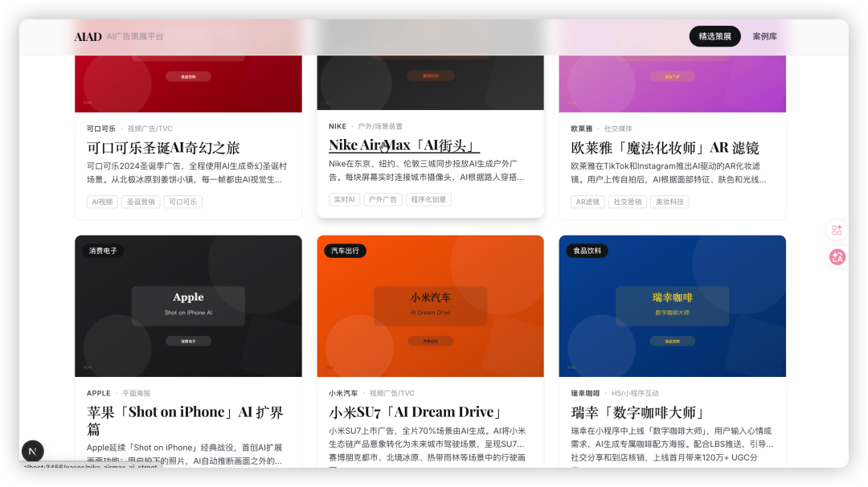
Task: Open the 苹果「Shot on iPhone」AI 扩界篇 title
Action: [x=185, y=420]
